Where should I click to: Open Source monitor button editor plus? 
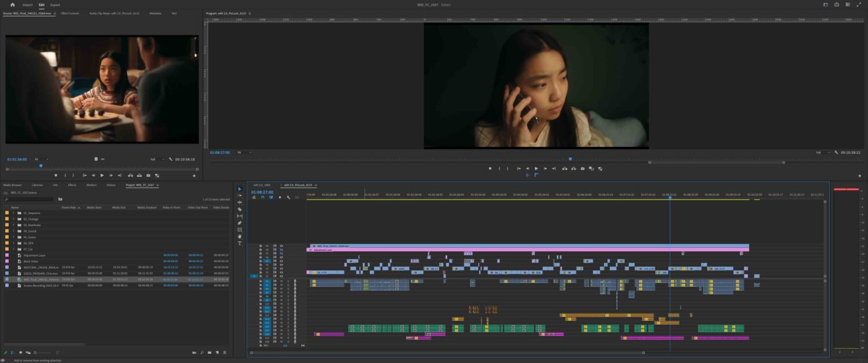pos(194,175)
